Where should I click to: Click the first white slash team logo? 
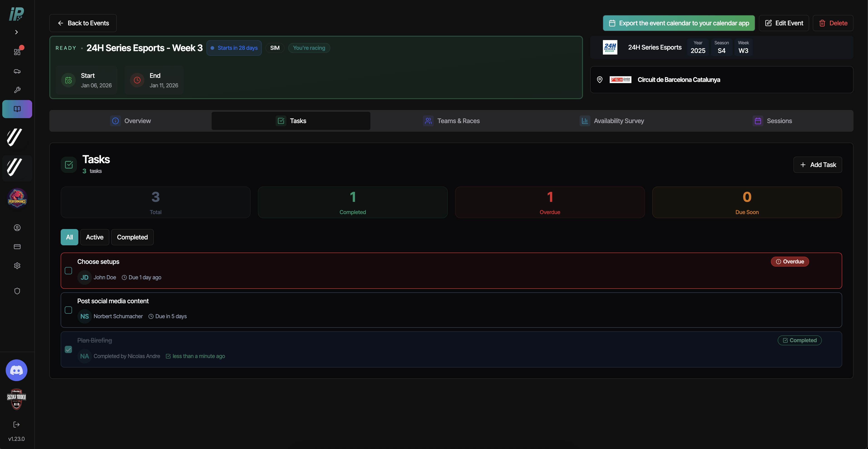[15, 137]
